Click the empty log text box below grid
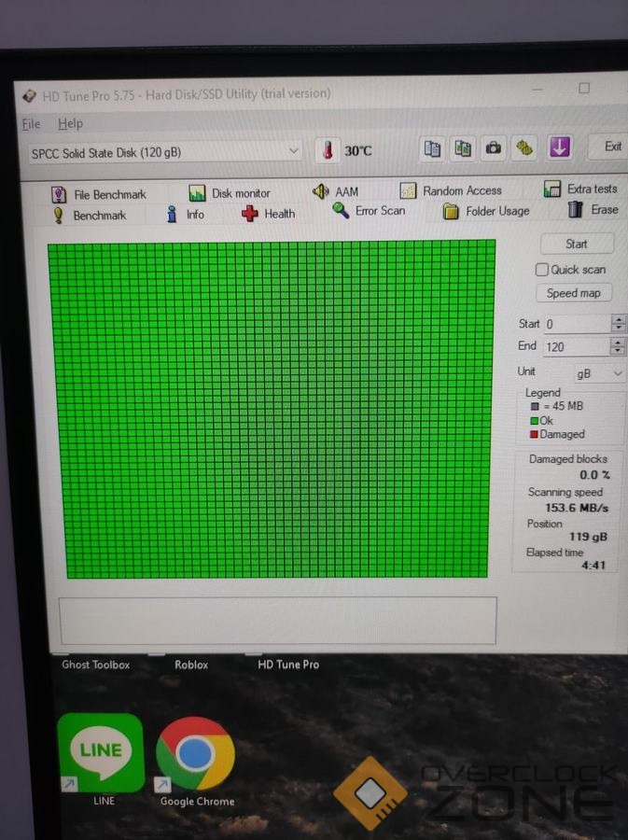The height and width of the screenshot is (840, 628). (278, 621)
